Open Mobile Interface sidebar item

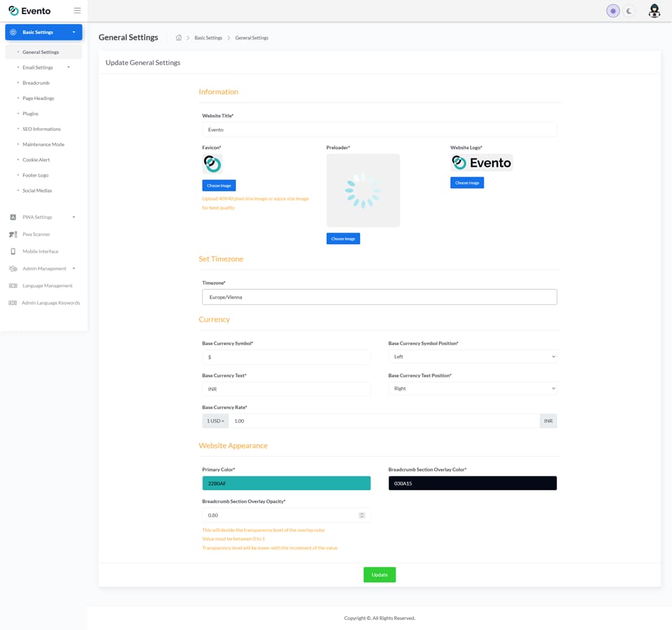40,251
